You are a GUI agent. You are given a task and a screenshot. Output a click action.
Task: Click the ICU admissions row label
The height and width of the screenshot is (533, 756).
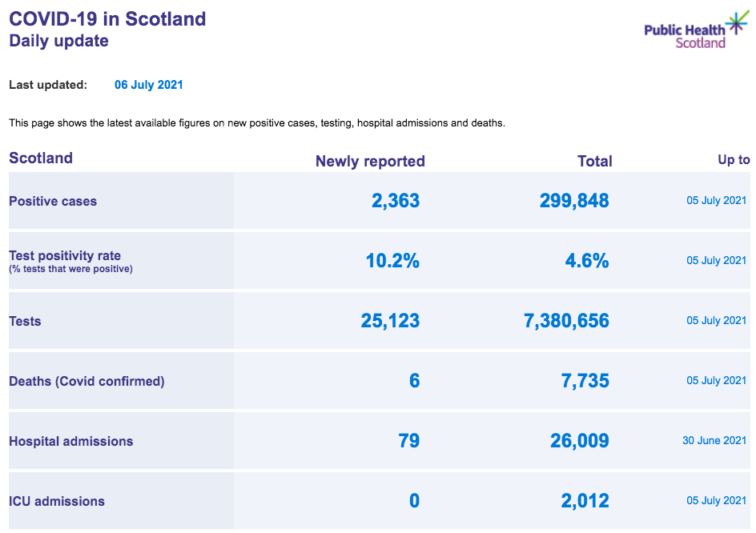click(x=57, y=501)
